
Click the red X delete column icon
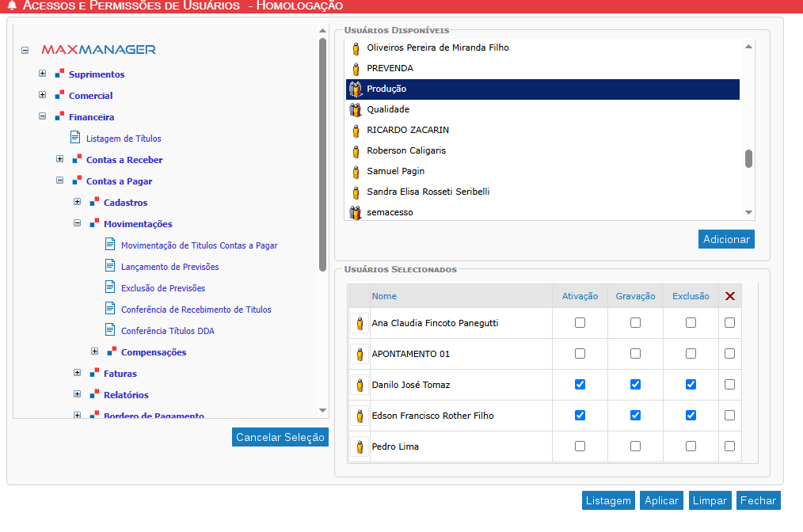729,296
